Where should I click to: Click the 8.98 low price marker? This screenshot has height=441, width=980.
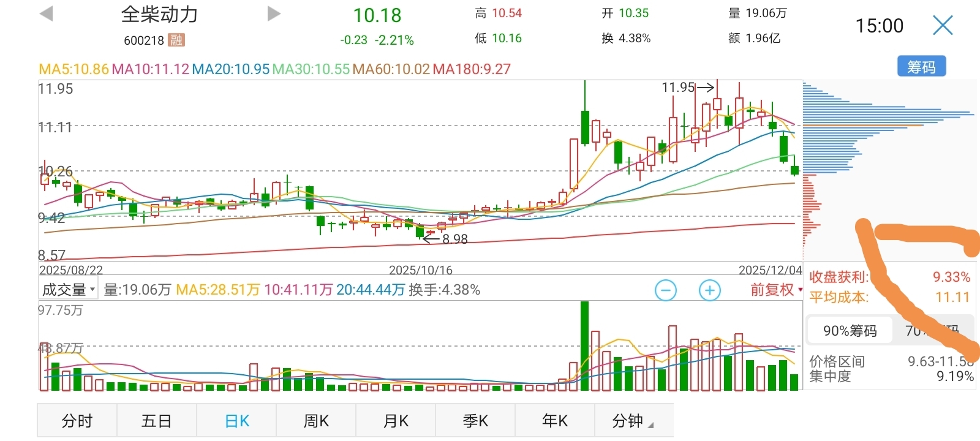(x=454, y=239)
